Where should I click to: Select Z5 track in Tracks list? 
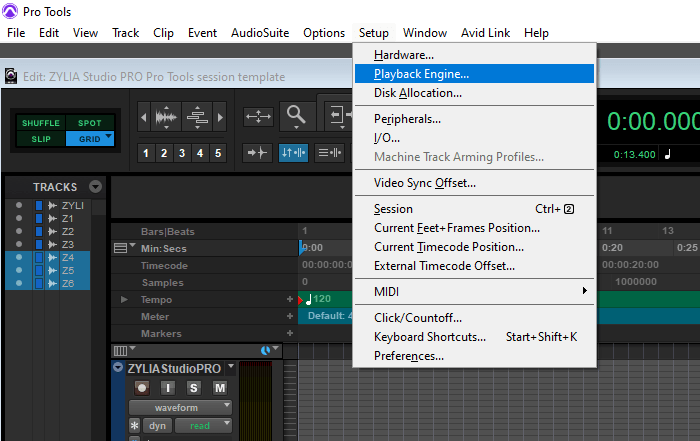pos(68,270)
